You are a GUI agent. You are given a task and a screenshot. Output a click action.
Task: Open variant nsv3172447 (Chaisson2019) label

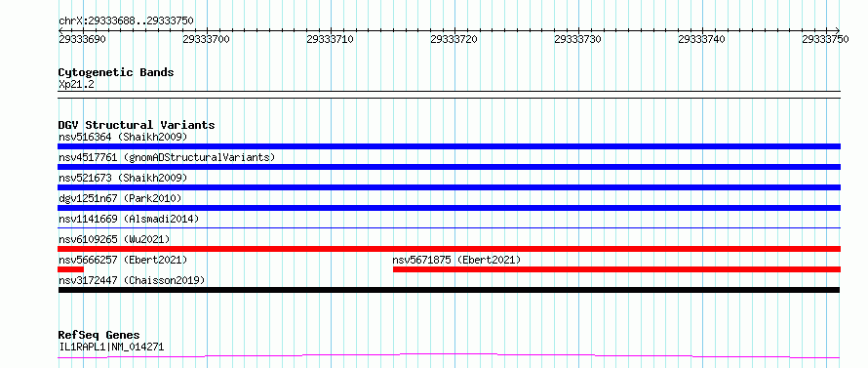[x=132, y=280]
